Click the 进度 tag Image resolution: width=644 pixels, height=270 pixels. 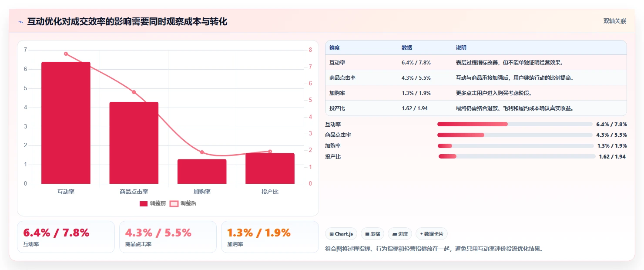pyautogui.click(x=400, y=234)
